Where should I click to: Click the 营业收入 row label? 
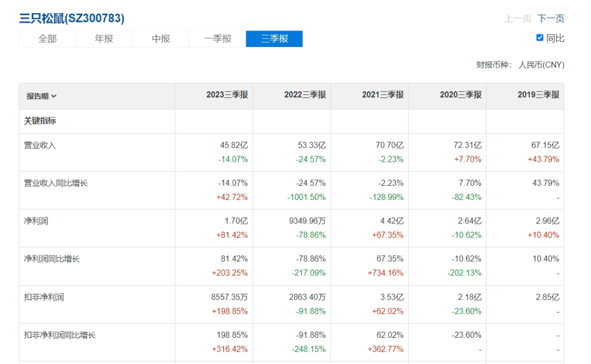coord(40,145)
